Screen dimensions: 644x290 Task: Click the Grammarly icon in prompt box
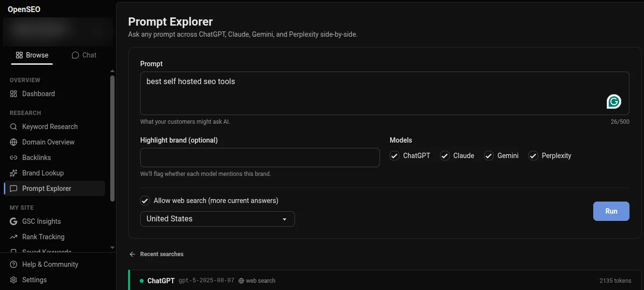pyautogui.click(x=614, y=101)
